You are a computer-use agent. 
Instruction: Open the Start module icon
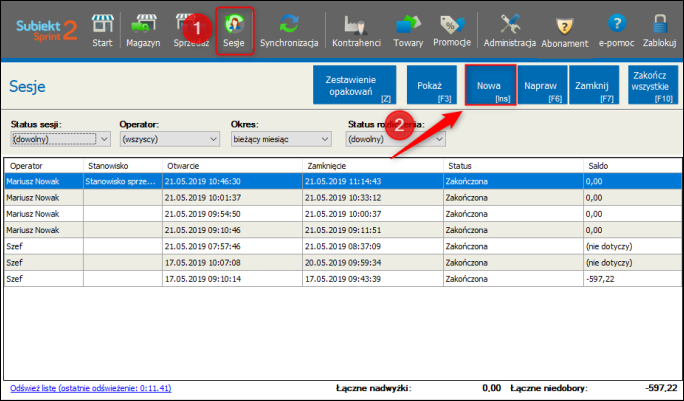[102, 29]
